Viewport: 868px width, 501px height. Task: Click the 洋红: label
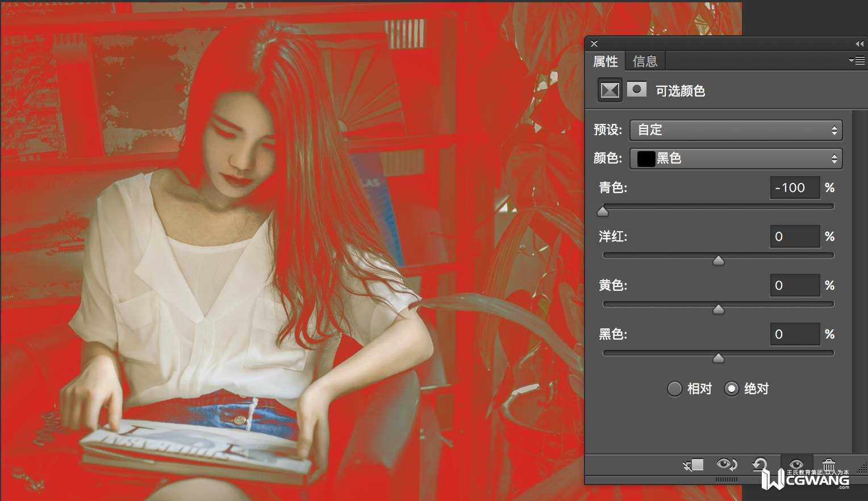613,236
